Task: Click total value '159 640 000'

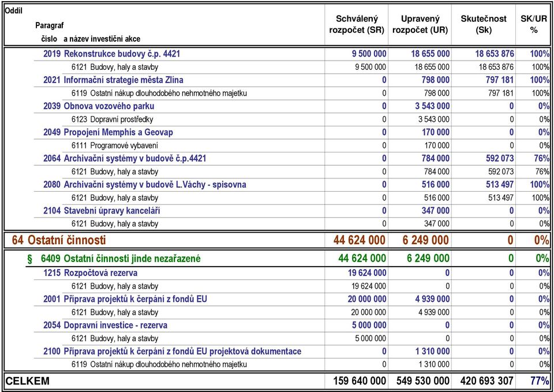Action: pyautogui.click(x=360, y=381)
